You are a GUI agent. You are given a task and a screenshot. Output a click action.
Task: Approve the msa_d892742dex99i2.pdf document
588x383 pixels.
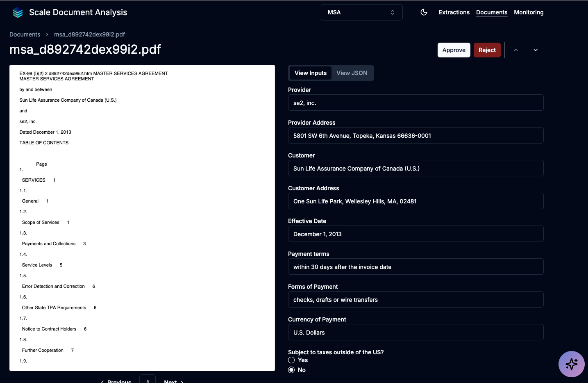454,50
